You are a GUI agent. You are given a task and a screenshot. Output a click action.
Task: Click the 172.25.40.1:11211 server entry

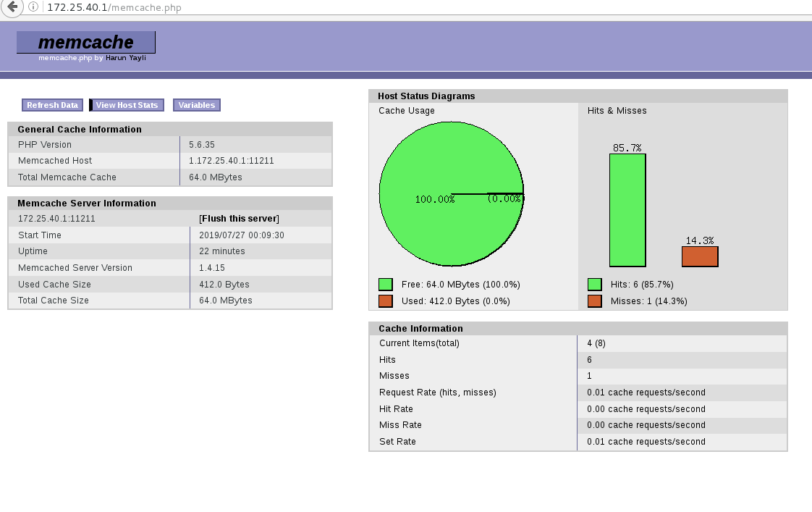[x=56, y=219]
